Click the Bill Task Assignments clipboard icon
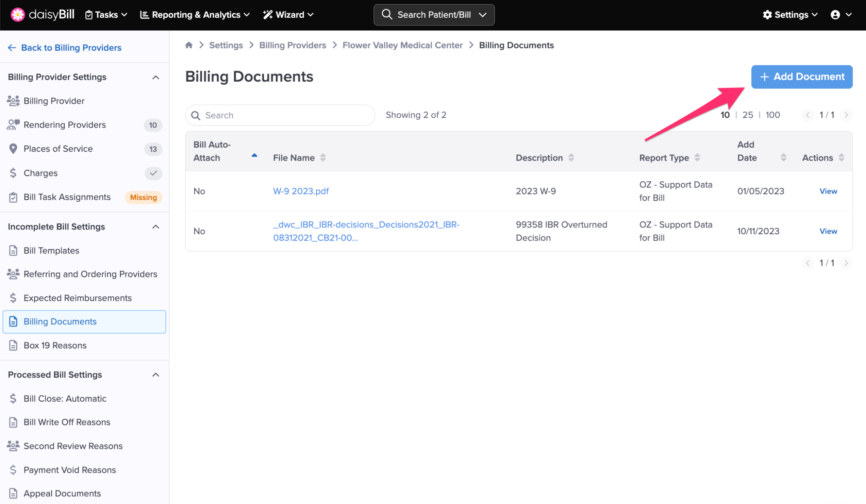The height and width of the screenshot is (504, 866). (13, 197)
